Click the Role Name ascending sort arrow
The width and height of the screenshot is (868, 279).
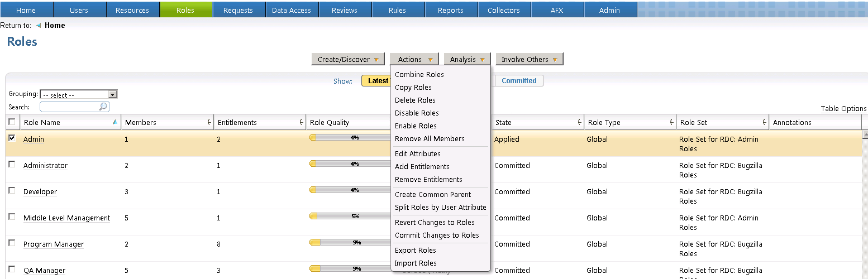click(115, 122)
